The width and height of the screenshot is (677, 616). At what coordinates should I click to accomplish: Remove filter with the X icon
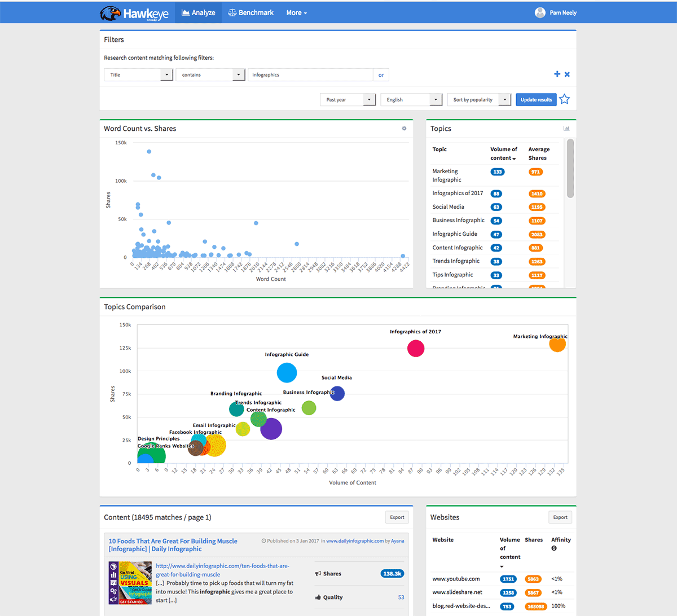(x=567, y=74)
